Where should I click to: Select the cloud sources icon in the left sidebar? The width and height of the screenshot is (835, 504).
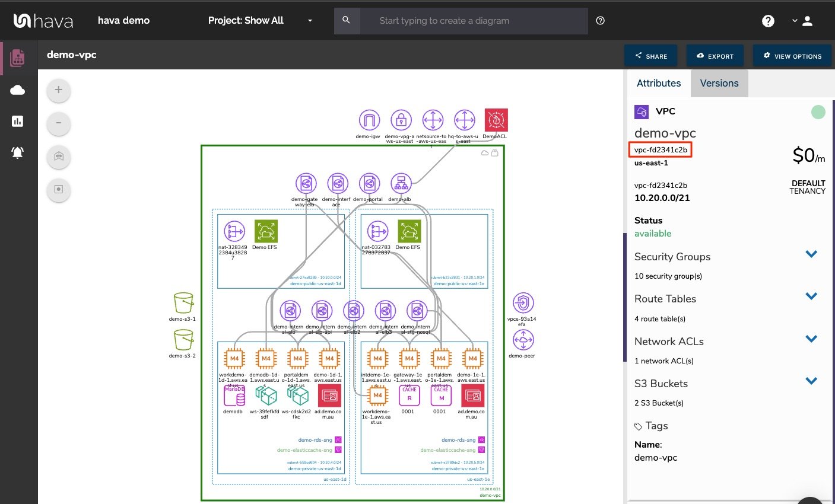(x=17, y=90)
